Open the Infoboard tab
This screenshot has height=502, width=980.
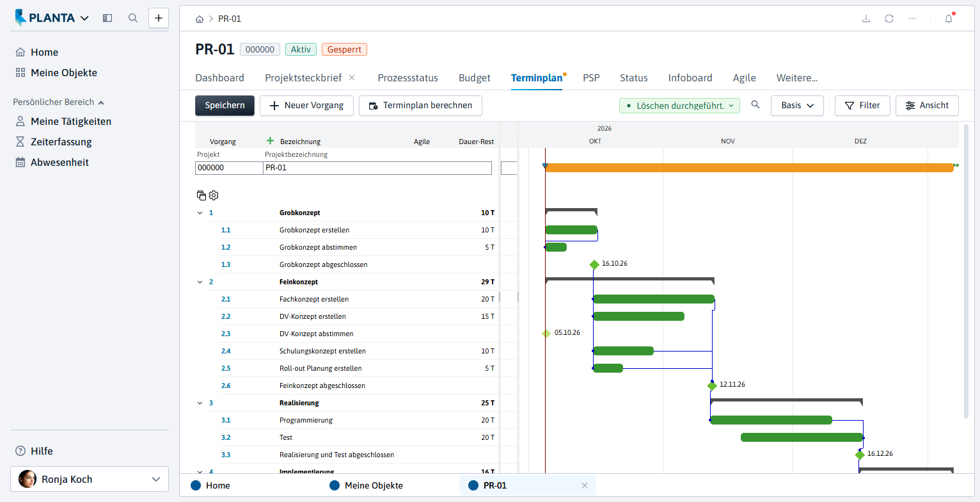tap(690, 77)
